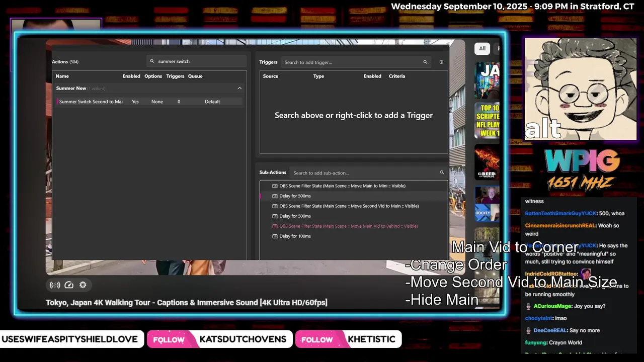This screenshot has height=362, width=644.
Task: Click the magnifier icon in Triggers search
Action: pos(425,62)
